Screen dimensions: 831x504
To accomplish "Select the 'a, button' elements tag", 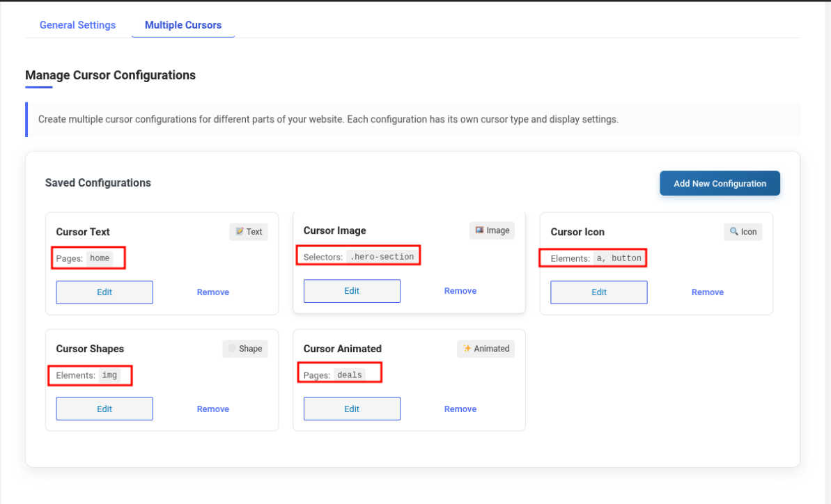I will (619, 258).
